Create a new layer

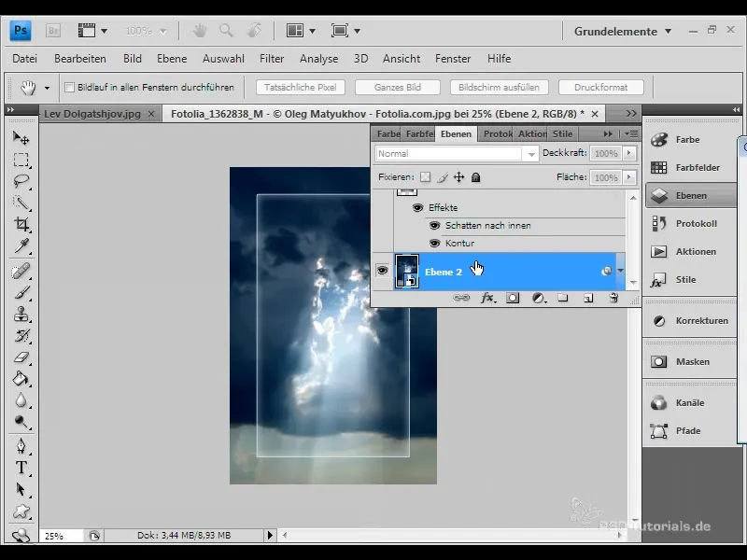[588, 298]
